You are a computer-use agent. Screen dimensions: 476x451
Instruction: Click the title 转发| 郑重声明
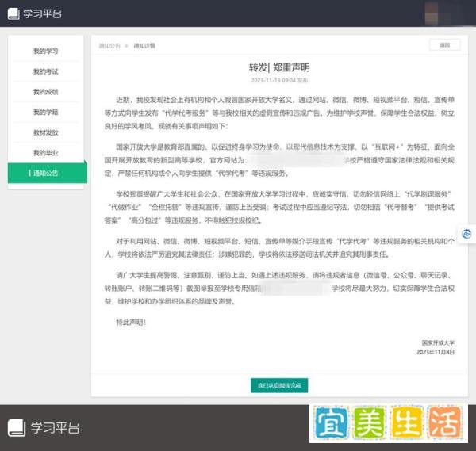click(279, 67)
